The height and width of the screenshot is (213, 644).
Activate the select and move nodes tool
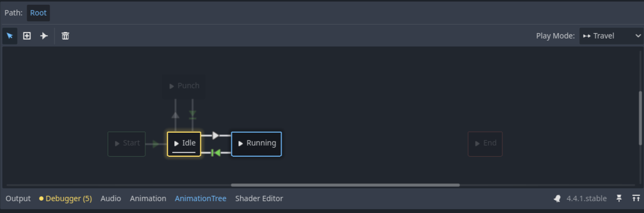pos(10,36)
